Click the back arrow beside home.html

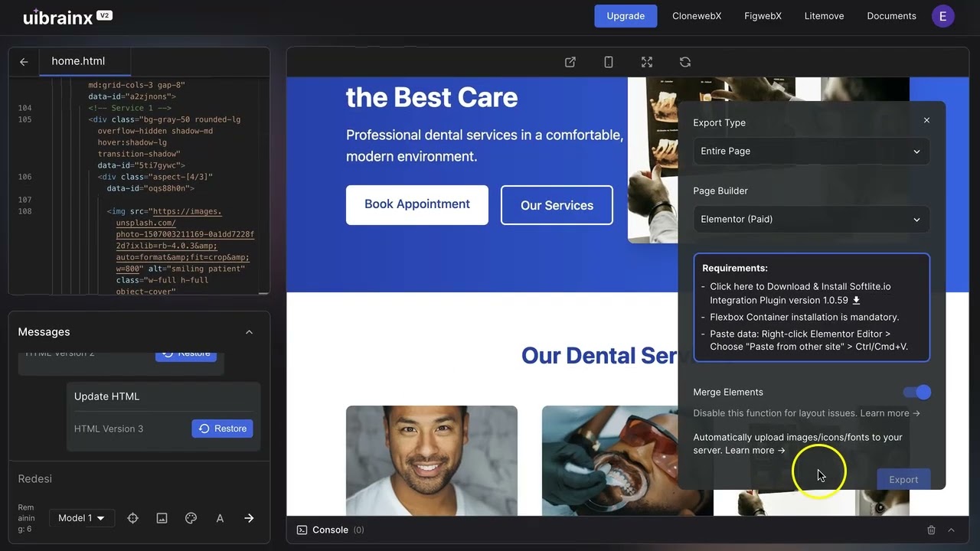point(24,62)
